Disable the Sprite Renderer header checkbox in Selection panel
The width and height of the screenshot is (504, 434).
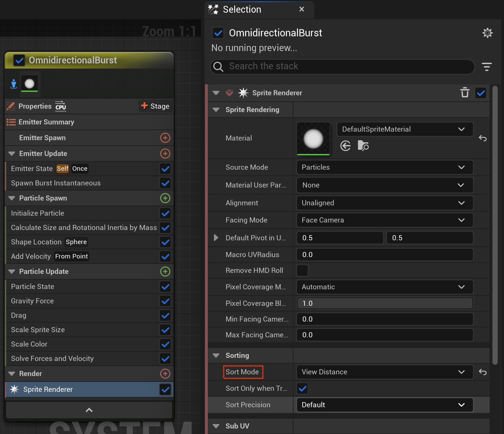tap(481, 93)
